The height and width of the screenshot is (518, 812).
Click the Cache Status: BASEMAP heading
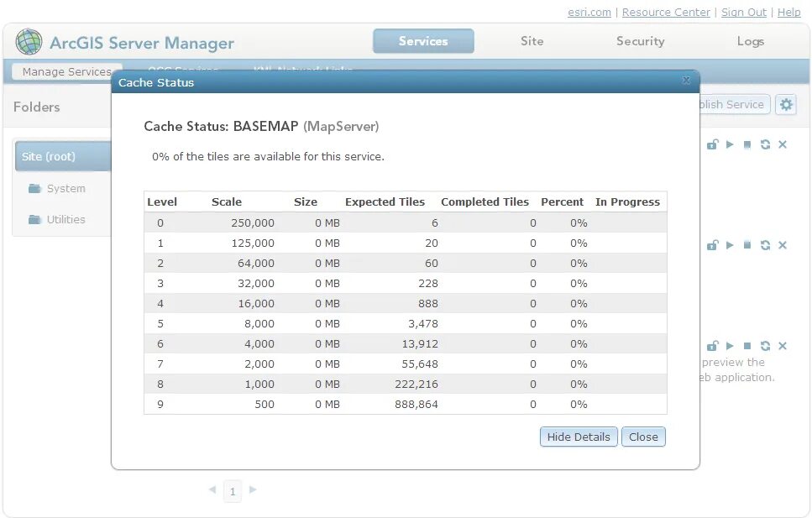pyautogui.click(x=261, y=127)
